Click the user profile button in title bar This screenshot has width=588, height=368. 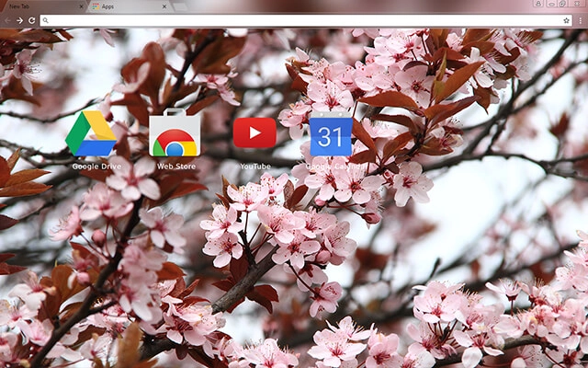pyautogui.click(x=538, y=4)
